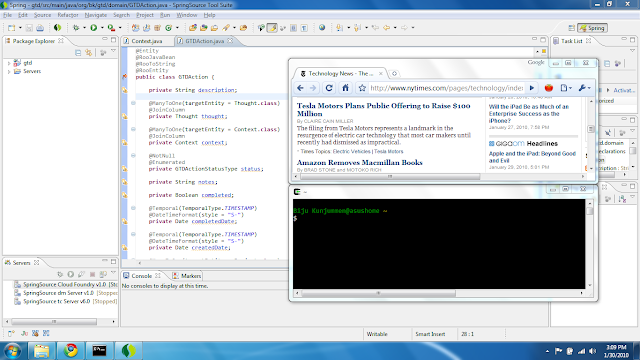This screenshot has width=640, height=360.
Task: Open the Tesla Motors Public Offering article
Action: click(384, 109)
